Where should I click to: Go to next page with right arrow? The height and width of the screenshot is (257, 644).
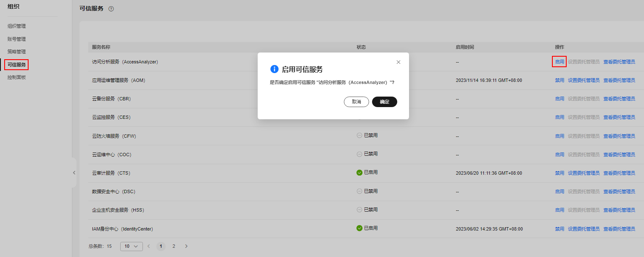point(186,246)
